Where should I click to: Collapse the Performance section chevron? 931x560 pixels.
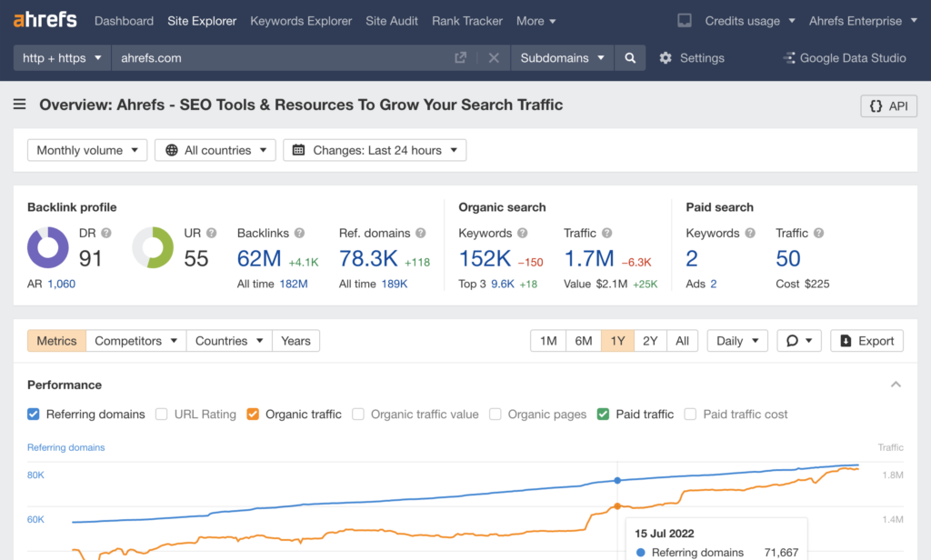click(896, 385)
